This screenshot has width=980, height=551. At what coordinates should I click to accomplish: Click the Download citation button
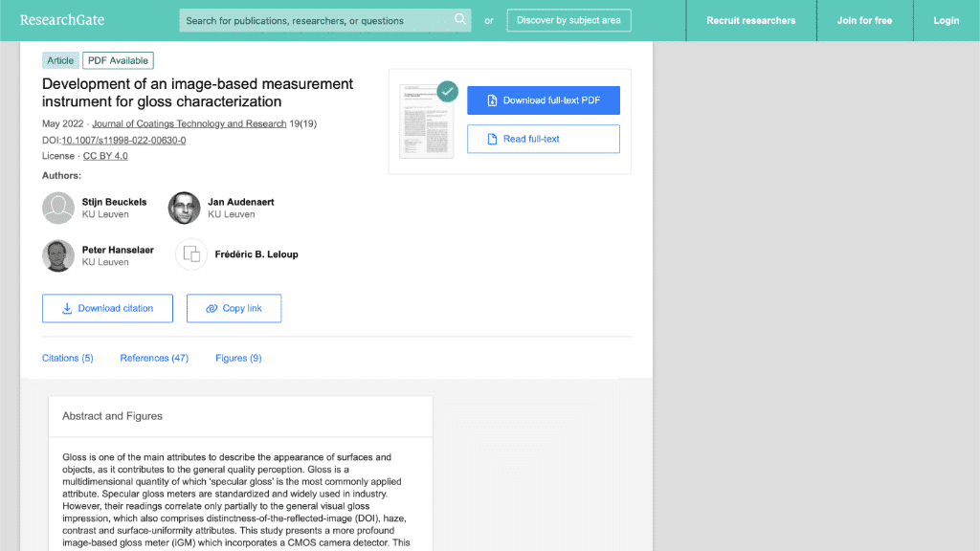point(107,308)
